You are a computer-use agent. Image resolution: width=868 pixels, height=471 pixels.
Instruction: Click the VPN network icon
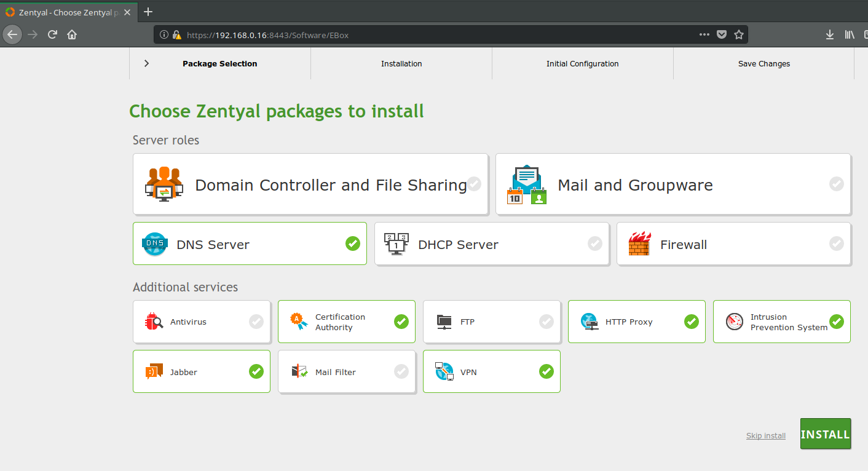click(x=444, y=371)
